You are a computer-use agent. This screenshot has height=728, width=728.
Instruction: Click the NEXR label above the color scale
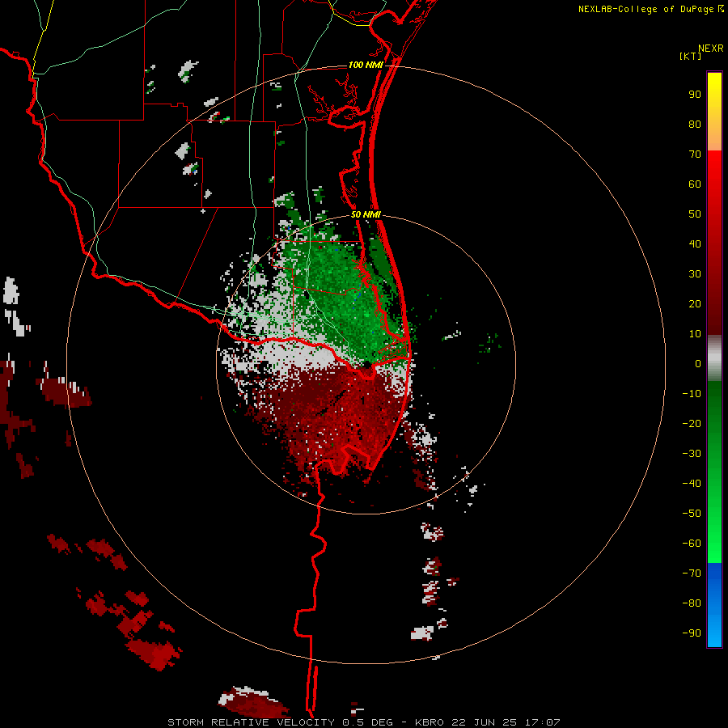(x=710, y=49)
